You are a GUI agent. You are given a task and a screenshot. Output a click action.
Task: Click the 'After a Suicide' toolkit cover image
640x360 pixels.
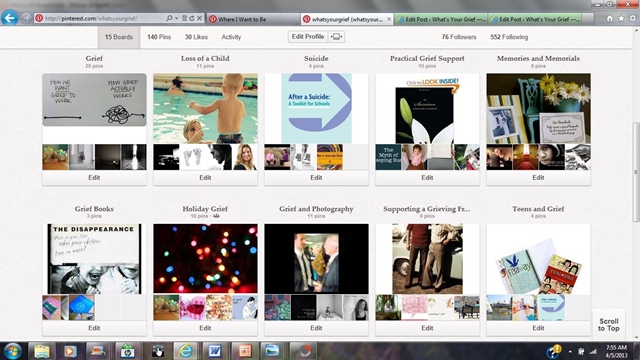pyautogui.click(x=316, y=108)
